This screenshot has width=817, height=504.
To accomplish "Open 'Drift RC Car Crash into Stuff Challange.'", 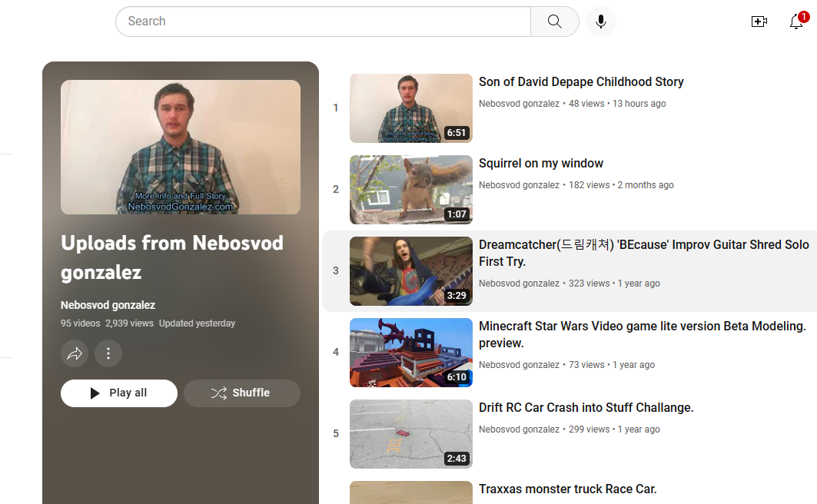I will coord(586,407).
